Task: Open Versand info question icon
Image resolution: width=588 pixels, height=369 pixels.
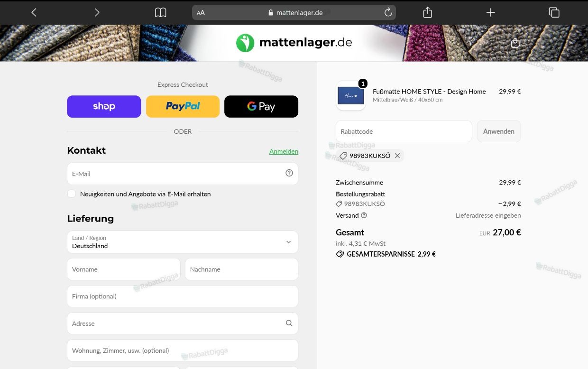Action: (364, 215)
